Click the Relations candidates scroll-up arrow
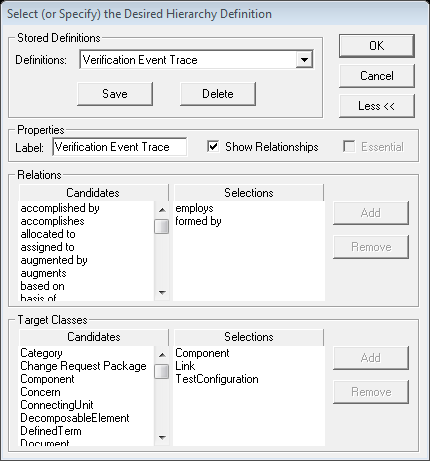Image resolution: width=430 pixels, height=461 pixels. click(162, 210)
